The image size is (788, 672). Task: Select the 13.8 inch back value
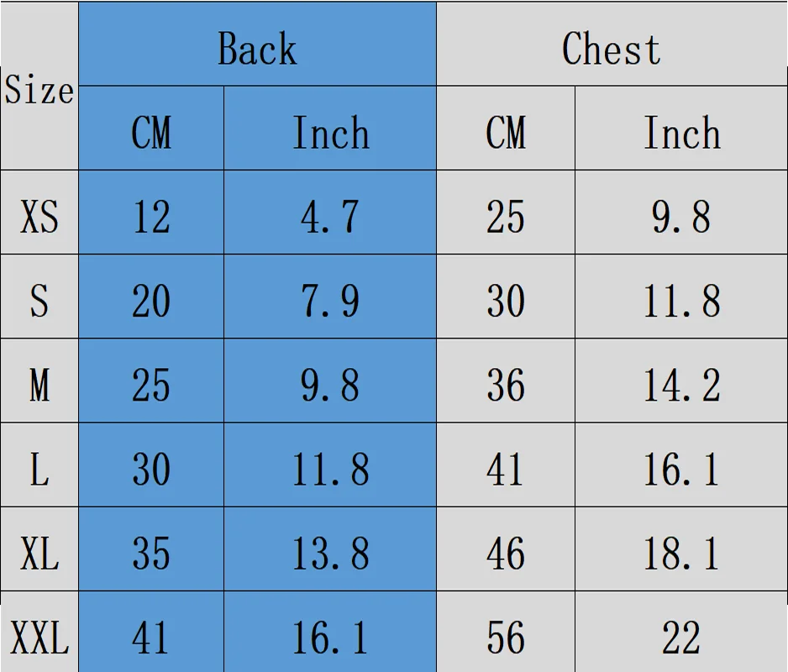pyautogui.click(x=329, y=553)
